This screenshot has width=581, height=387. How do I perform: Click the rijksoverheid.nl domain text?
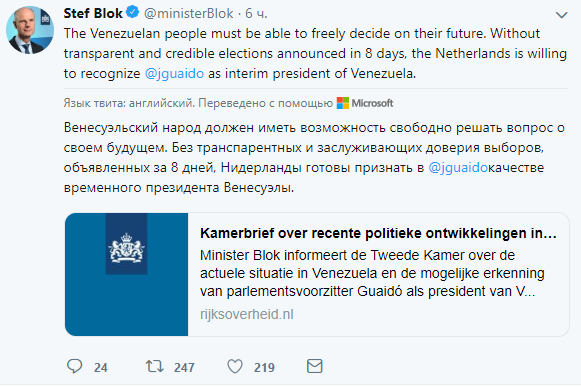pos(247,314)
